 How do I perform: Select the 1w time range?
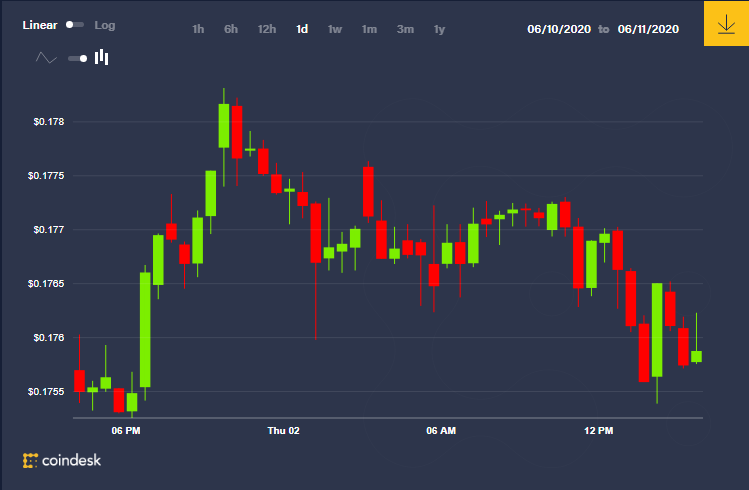[x=335, y=29]
